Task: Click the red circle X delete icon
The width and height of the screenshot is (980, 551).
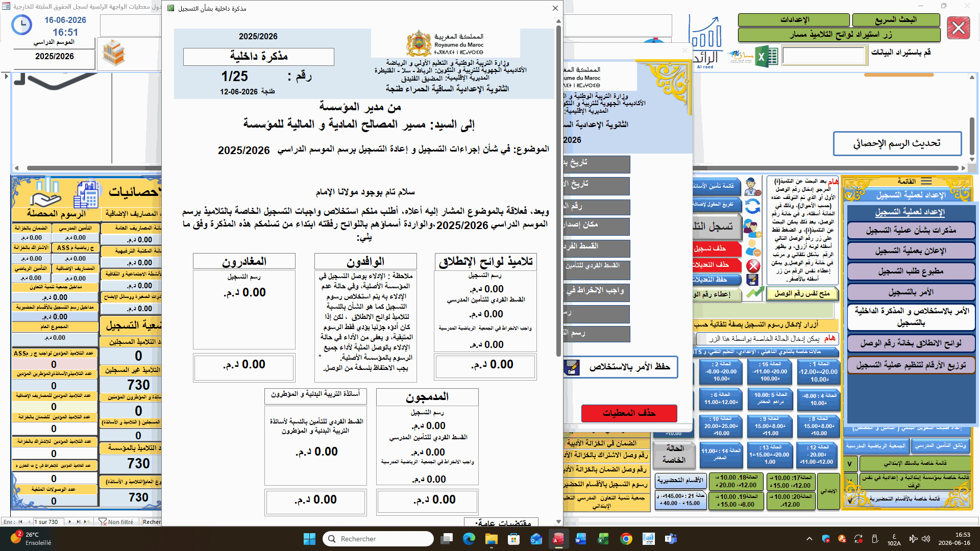Action: tap(753, 265)
